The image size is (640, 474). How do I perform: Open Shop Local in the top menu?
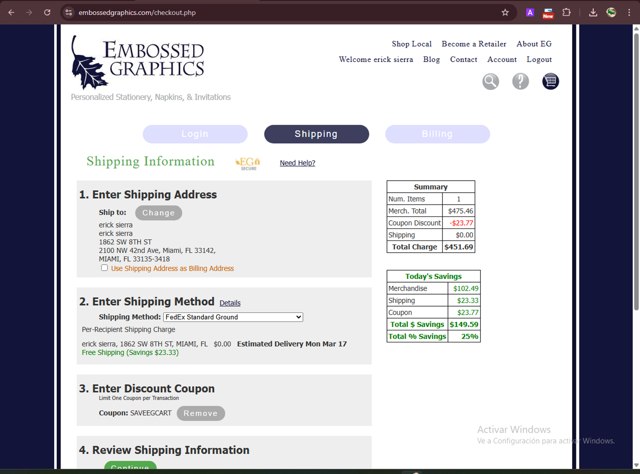point(411,44)
